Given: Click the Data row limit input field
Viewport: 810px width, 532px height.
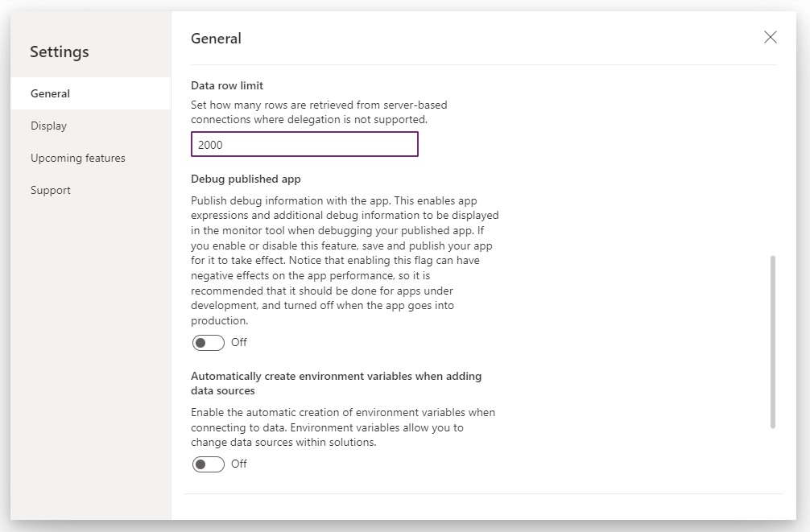Looking at the screenshot, I should point(304,145).
